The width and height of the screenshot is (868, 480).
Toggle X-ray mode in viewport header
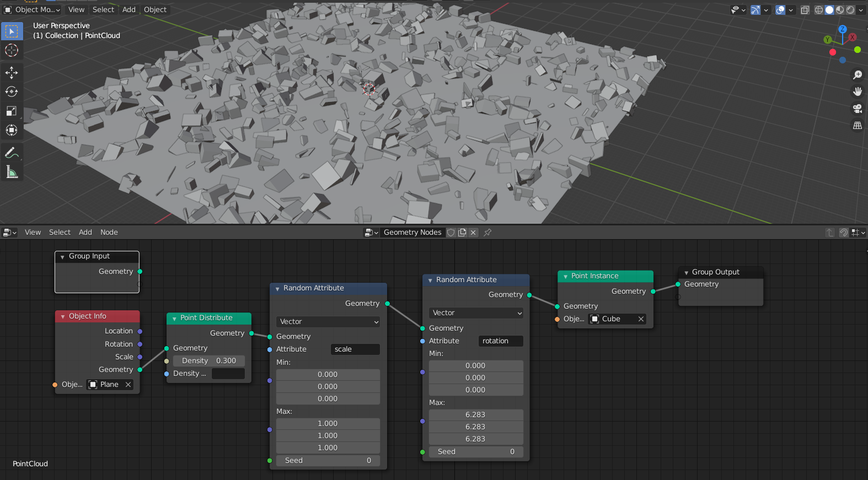pyautogui.click(x=805, y=10)
